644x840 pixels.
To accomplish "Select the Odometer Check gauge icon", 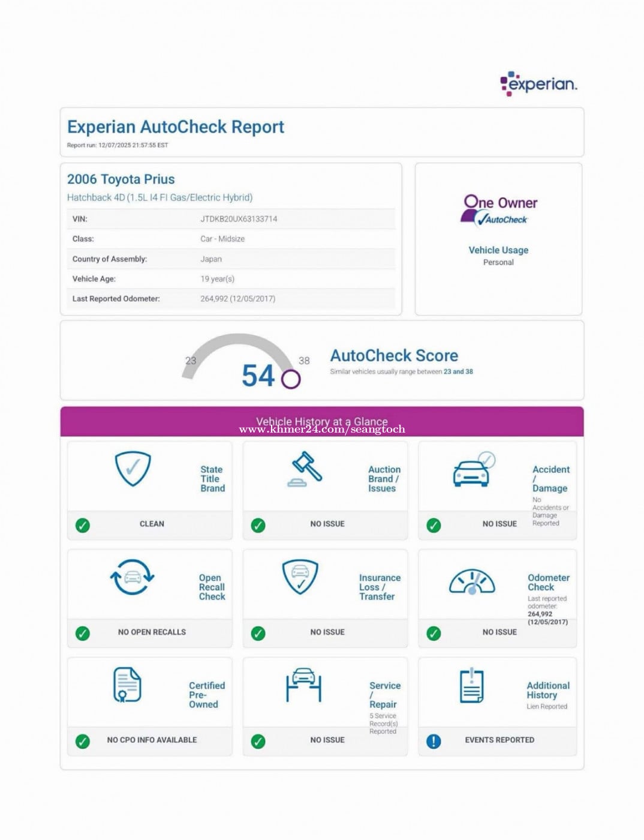I will click(472, 581).
